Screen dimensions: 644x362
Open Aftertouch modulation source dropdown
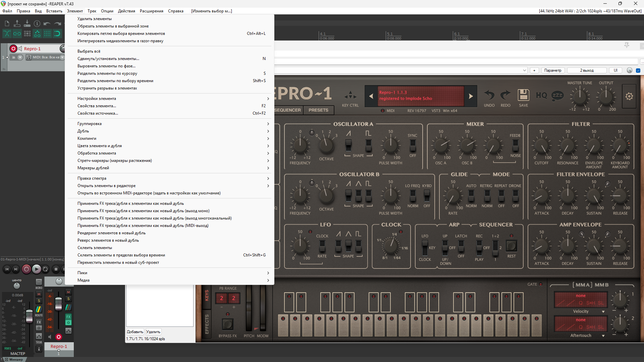[603, 336]
